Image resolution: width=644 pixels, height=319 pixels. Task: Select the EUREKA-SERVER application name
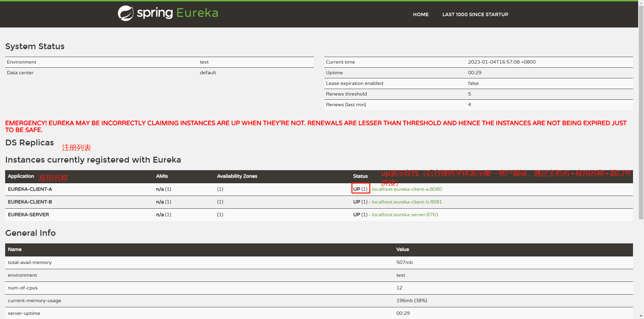[28, 214]
